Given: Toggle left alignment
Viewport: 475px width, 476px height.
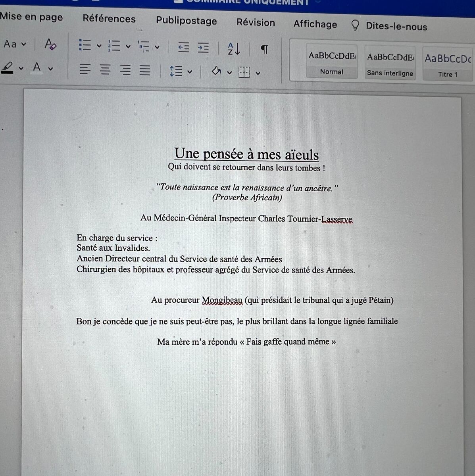Looking at the screenshot, I should pos(85,70).
